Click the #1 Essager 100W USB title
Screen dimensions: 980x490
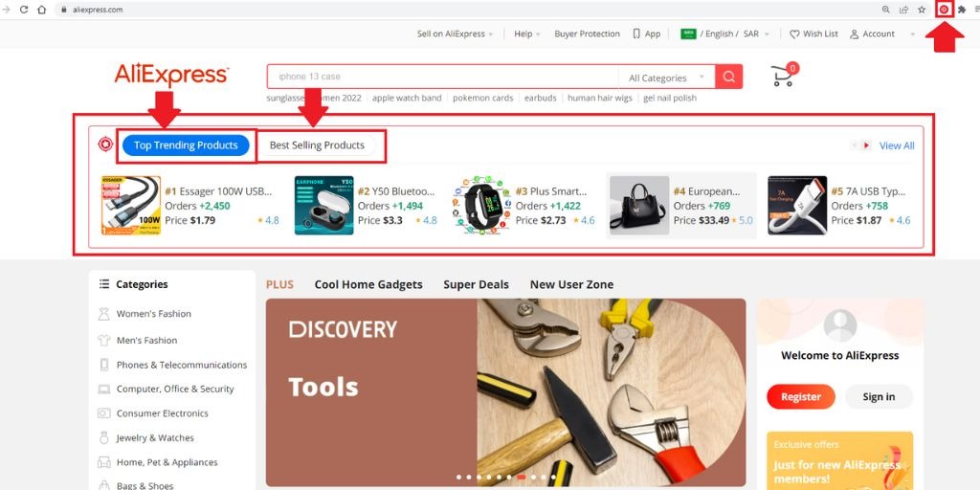coord(219,191)
